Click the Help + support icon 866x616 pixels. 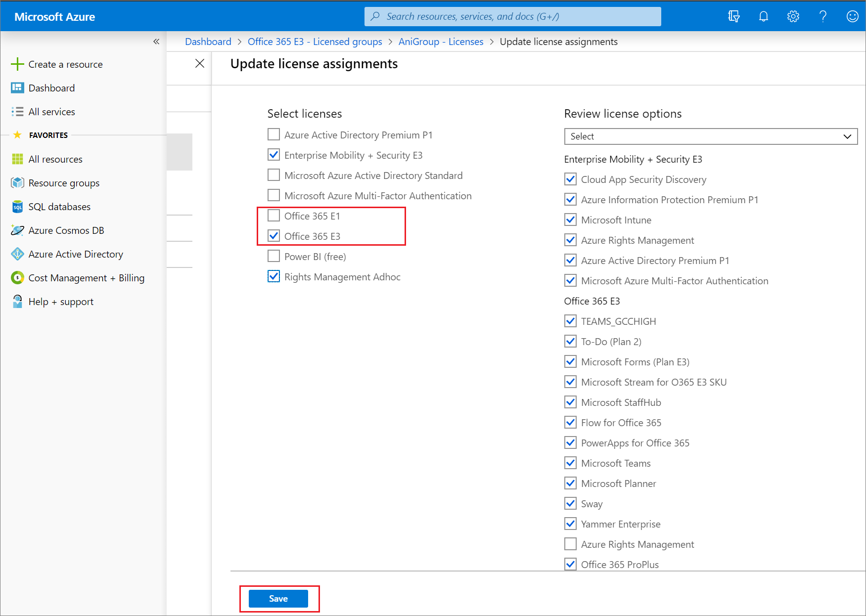pos(17,302)
